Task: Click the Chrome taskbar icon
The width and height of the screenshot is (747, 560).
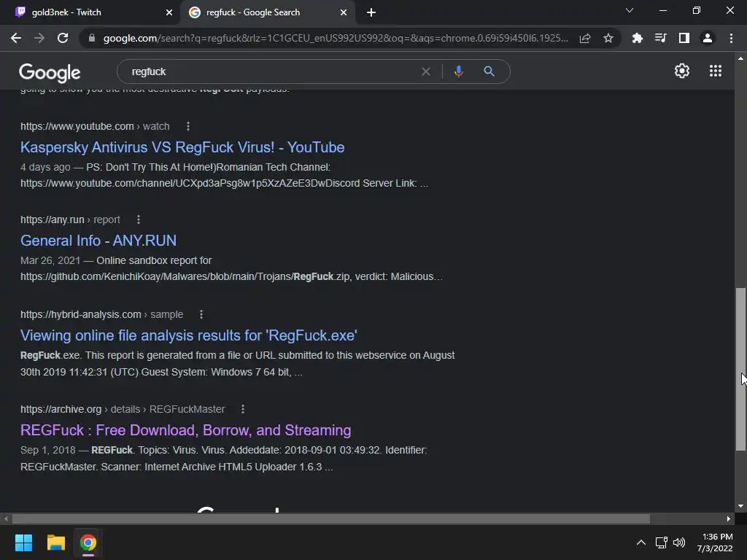Action: click(88, 542)
